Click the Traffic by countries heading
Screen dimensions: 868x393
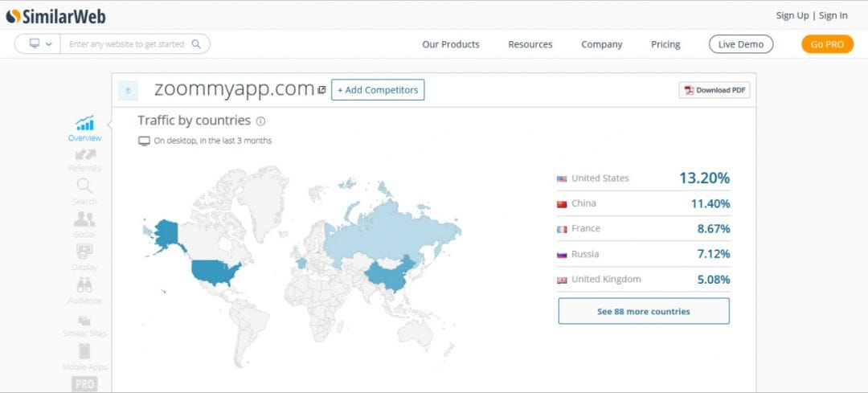[194, 120]
